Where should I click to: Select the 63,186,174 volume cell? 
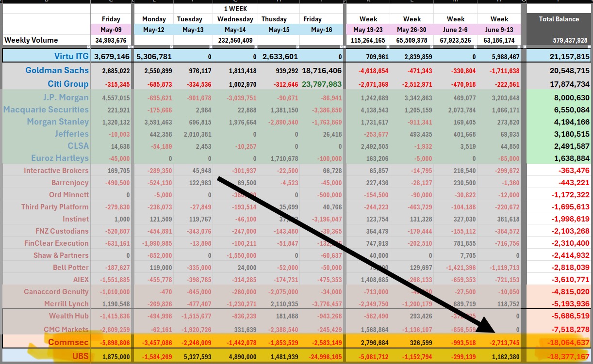tap(499, 40)
